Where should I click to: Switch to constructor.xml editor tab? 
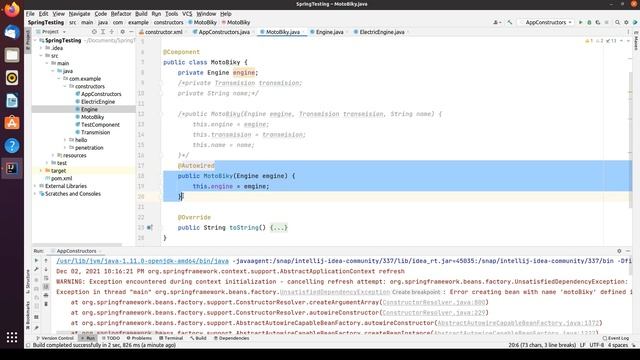point(161,32)
